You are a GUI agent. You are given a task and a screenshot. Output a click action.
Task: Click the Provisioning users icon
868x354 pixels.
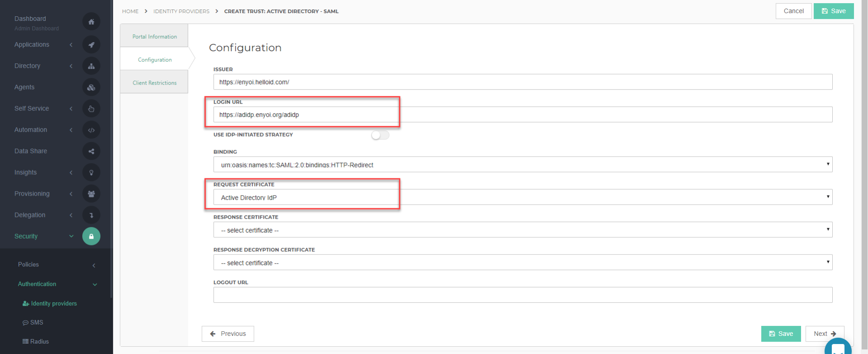pos(91,194)
